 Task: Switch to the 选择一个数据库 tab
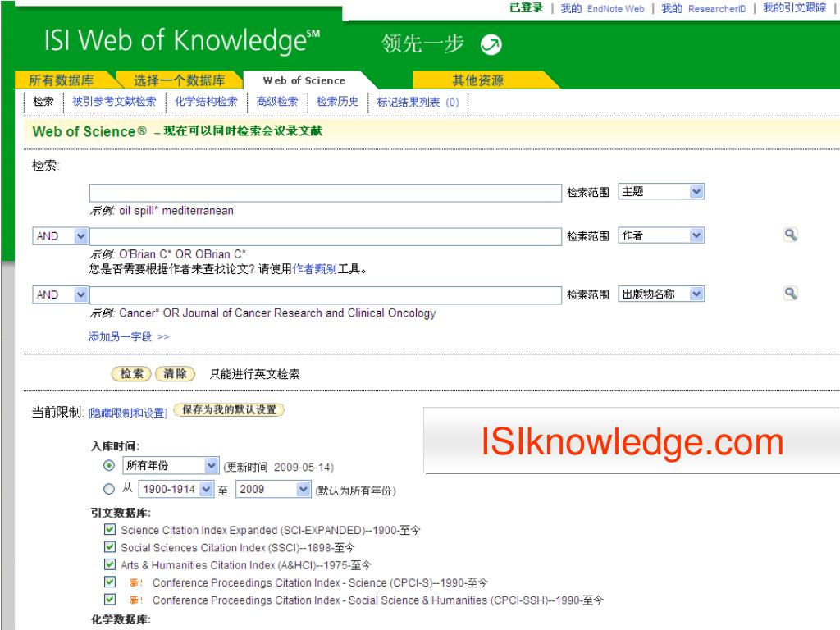[179, 80]
